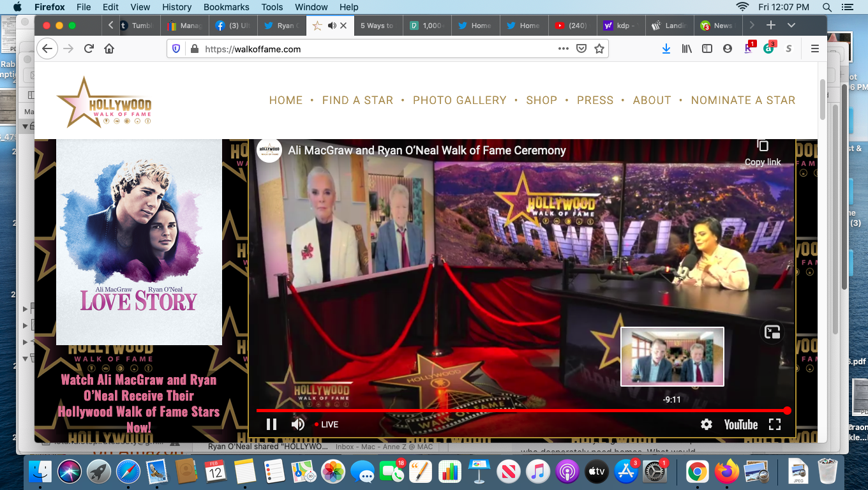Toggle Firefox sidebar view
868x490 pixels.
click(x=707, y=48)
